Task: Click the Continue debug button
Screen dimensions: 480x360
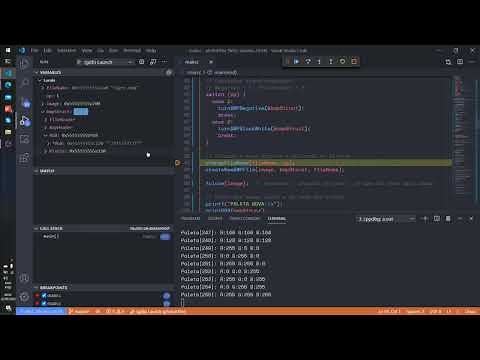Action: tap(296, 61)
